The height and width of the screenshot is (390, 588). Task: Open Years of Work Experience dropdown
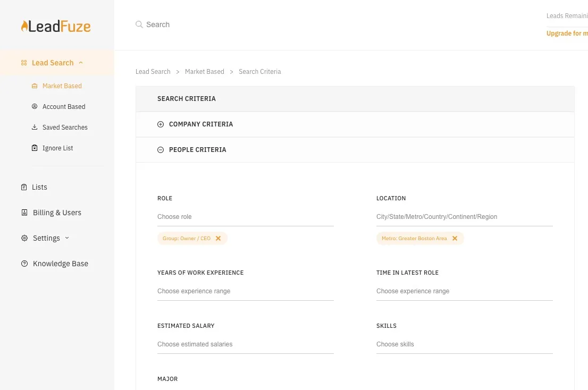[246, 291]
